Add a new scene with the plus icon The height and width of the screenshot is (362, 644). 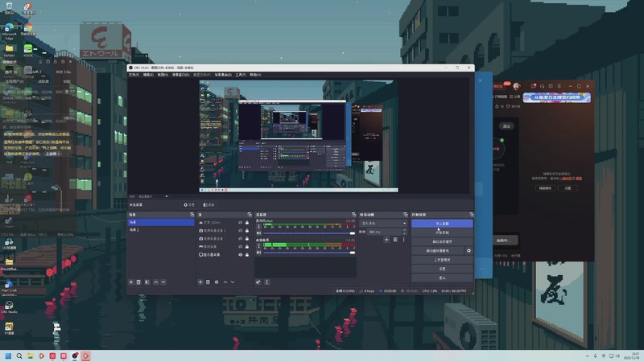point(131,282)
